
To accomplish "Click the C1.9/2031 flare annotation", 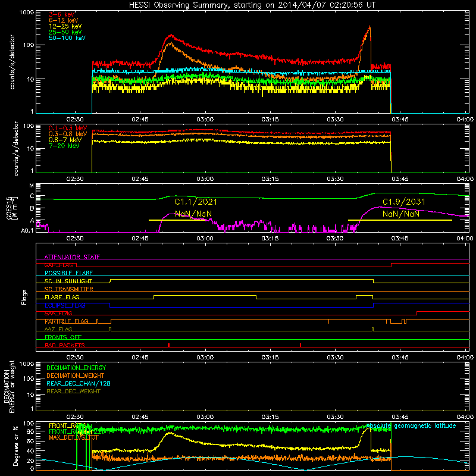I will [404, 202].
